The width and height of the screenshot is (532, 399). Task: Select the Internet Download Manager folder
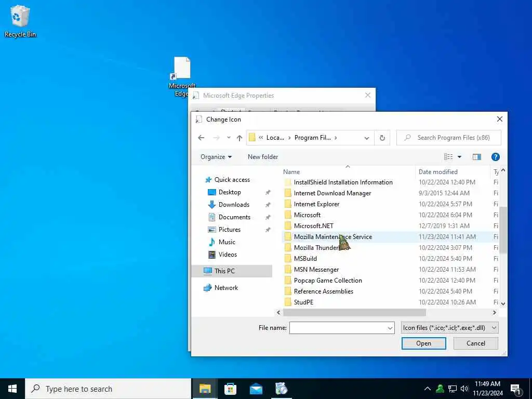[x=332, y=193]
